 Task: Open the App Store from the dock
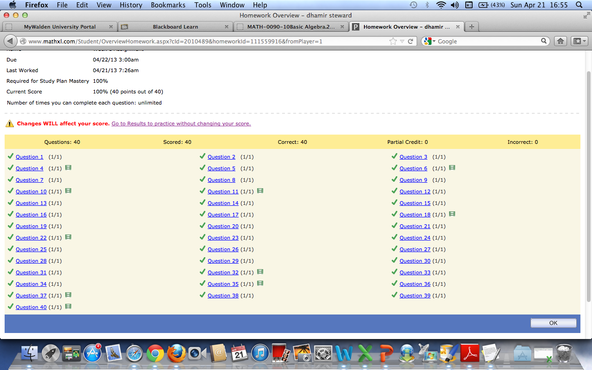pos(92,354)
